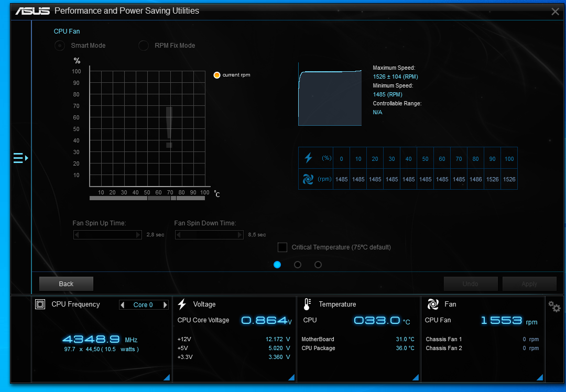Switch to previous core with left arrow
This screenshot has height=392, width=566.
tap(123, 305)
